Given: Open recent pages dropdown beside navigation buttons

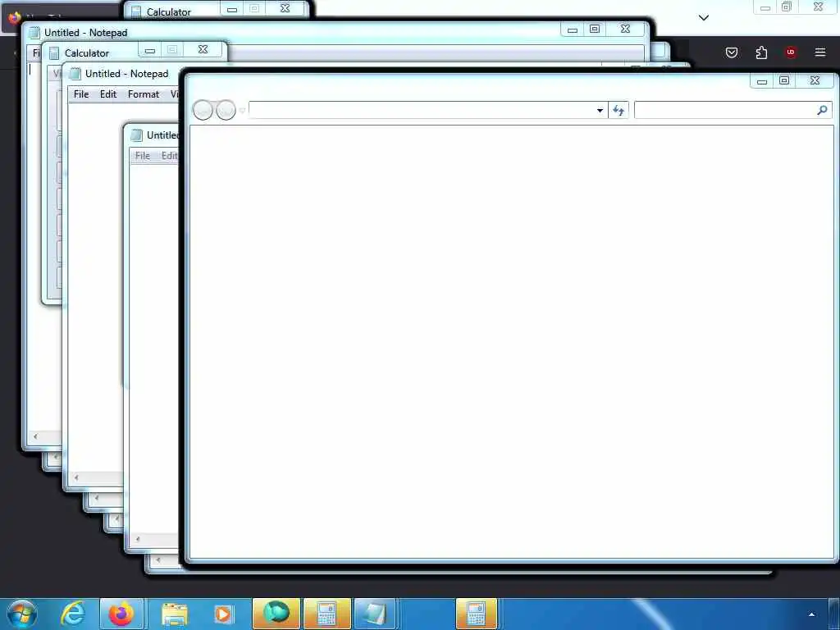Looking at the screenshot, I should click(x=242, y=111).
